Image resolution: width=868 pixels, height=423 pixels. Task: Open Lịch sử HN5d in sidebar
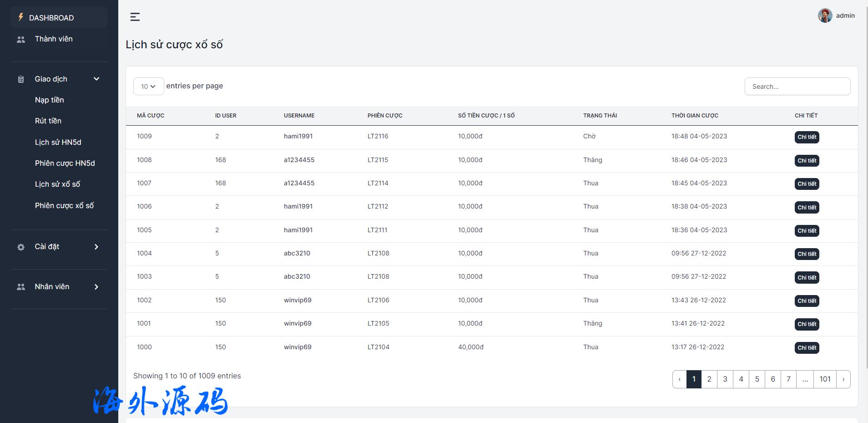[58, 143]
